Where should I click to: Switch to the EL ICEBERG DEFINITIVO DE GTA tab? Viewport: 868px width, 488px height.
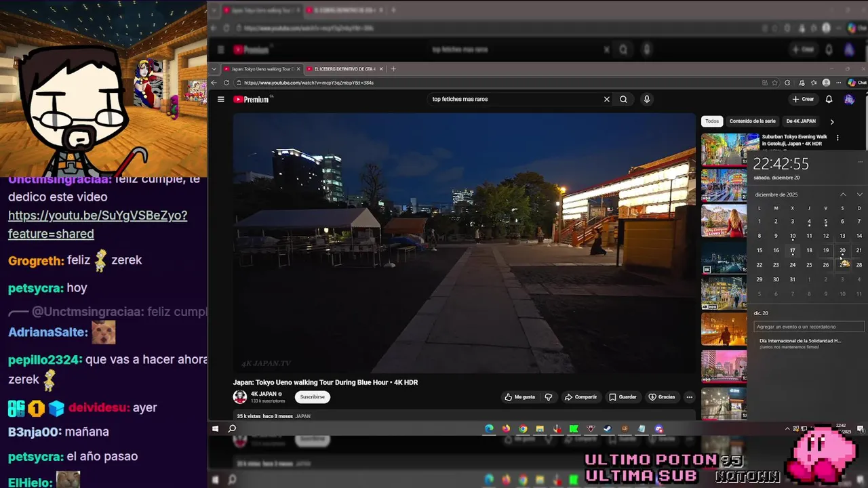point(344,69)
